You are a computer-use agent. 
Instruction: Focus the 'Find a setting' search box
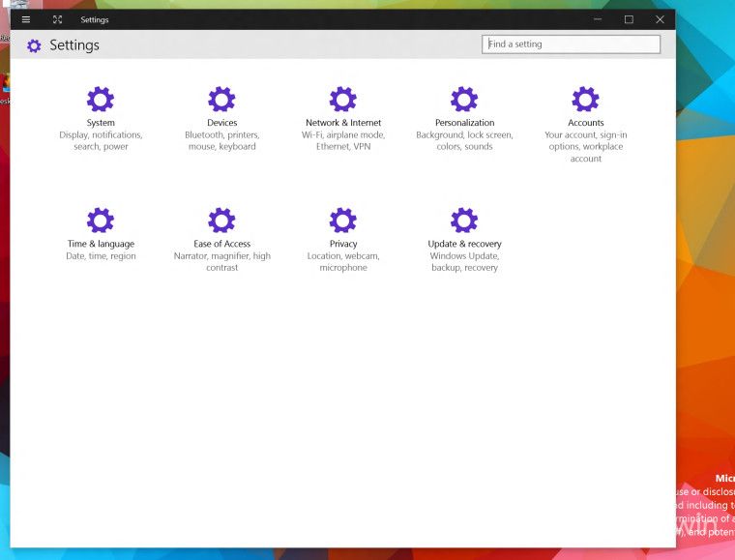coord(571,44)
